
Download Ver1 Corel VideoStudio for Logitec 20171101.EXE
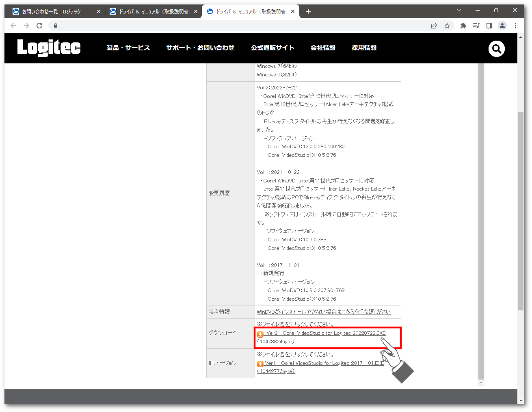coord(320,367)
